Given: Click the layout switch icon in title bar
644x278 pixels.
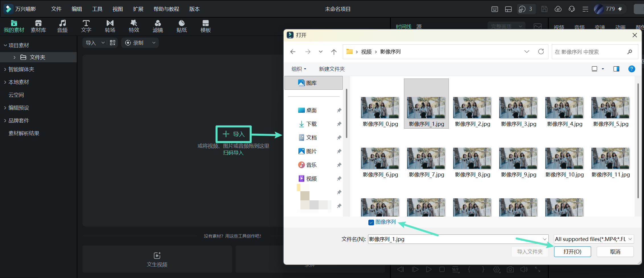Looking at the screenshot, I should tap(508, 9).
